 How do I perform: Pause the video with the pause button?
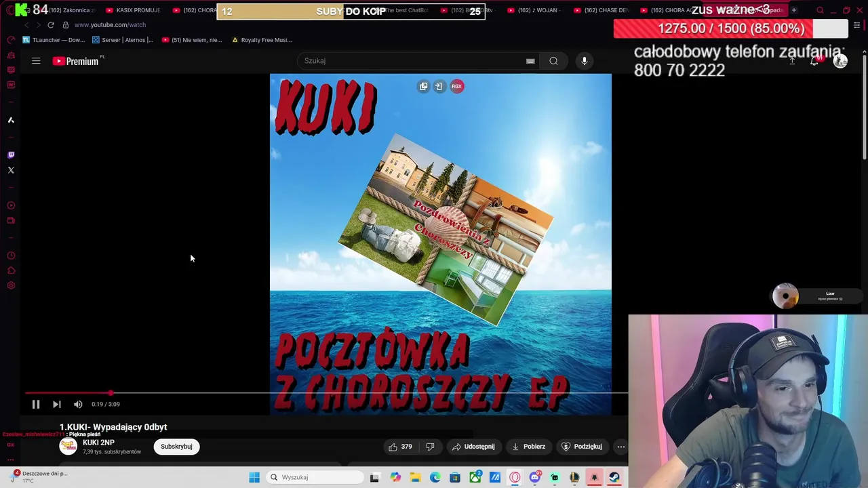pyautogui.click(x=36, y=404)
